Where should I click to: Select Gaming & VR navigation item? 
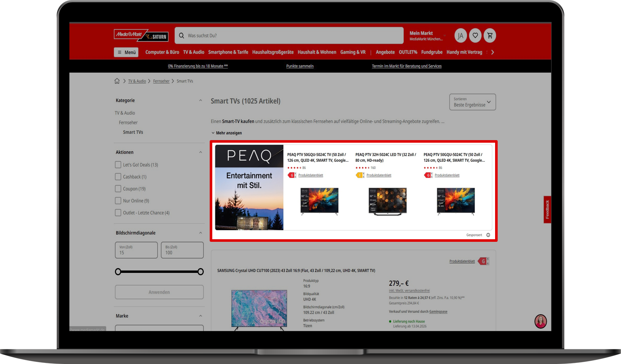tap(353, 52)
